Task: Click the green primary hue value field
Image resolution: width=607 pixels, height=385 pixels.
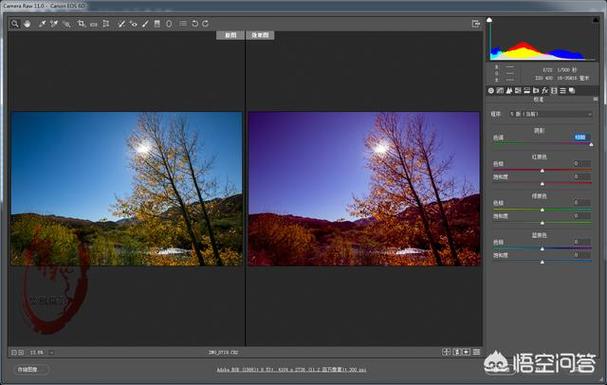Action: (582, 203)
